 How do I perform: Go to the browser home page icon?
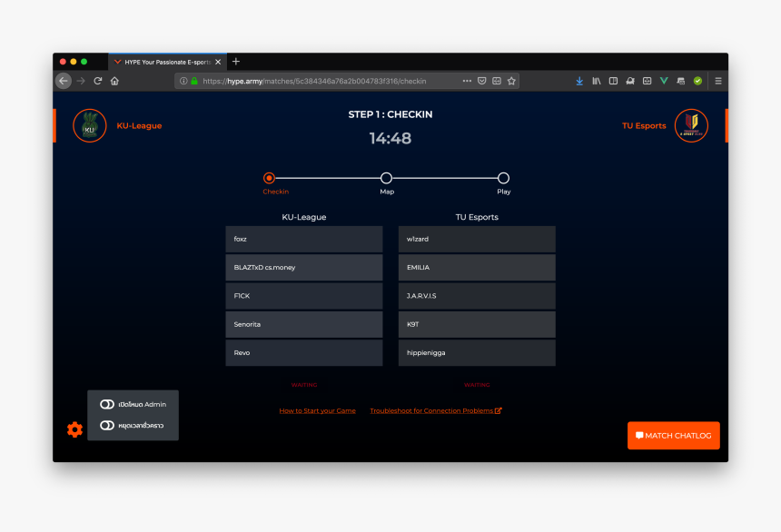coord(114,81)
